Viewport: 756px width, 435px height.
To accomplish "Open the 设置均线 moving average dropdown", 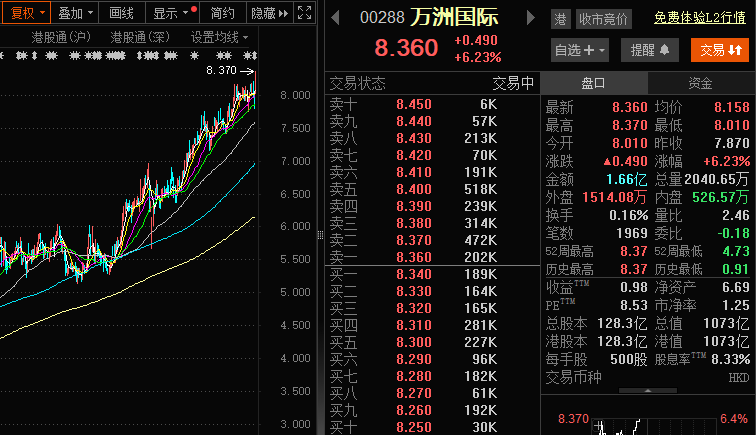I will 219,37.
